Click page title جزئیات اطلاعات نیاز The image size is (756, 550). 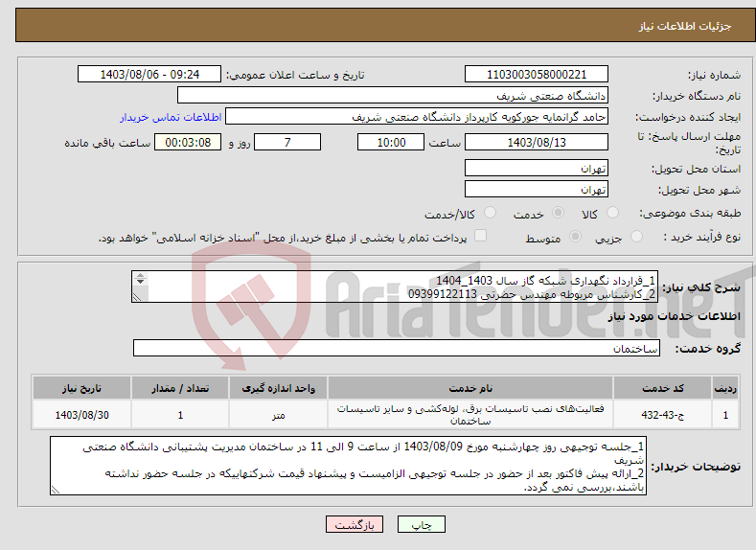pos(685,26)
